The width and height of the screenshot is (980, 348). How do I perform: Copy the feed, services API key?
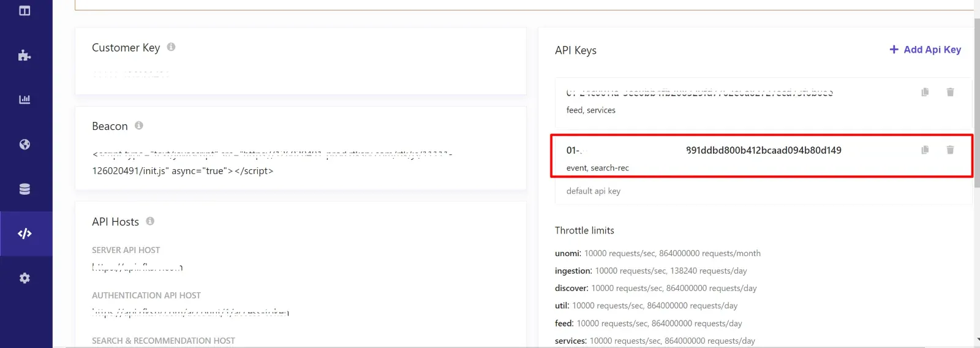pos(925,92)
